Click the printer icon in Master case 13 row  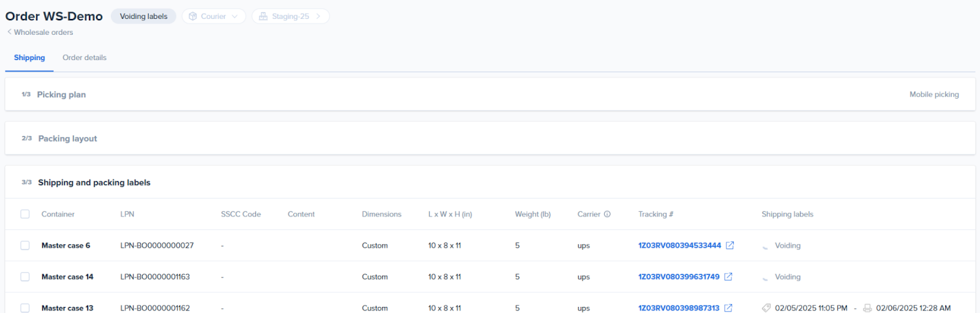tap(867, 308)
